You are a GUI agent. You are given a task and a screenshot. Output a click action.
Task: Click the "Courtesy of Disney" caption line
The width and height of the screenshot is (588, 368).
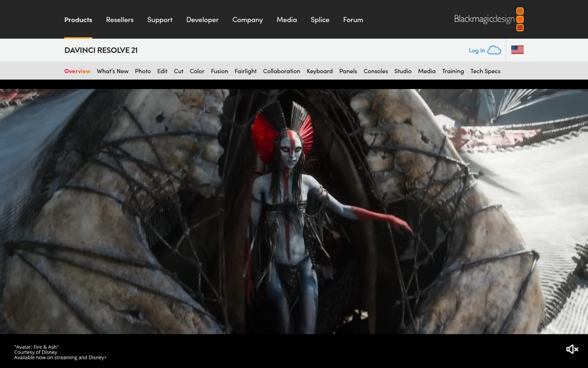tap(36, 352)
